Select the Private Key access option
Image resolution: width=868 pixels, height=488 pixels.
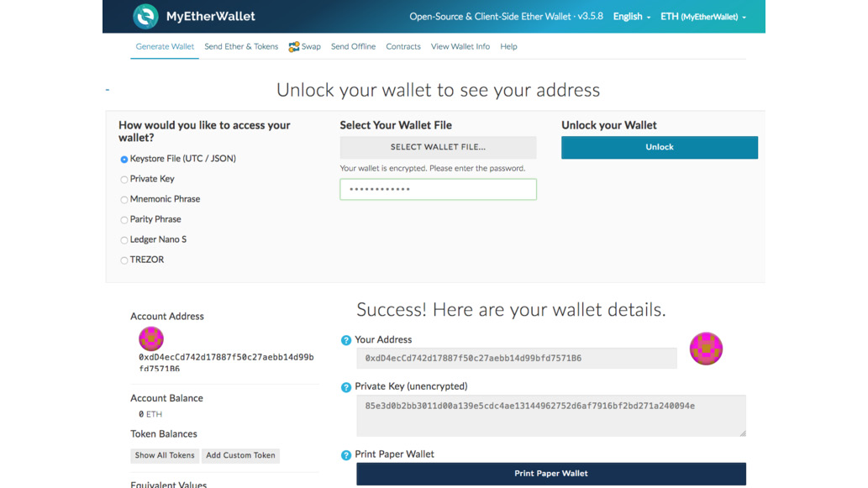point(124,179)
